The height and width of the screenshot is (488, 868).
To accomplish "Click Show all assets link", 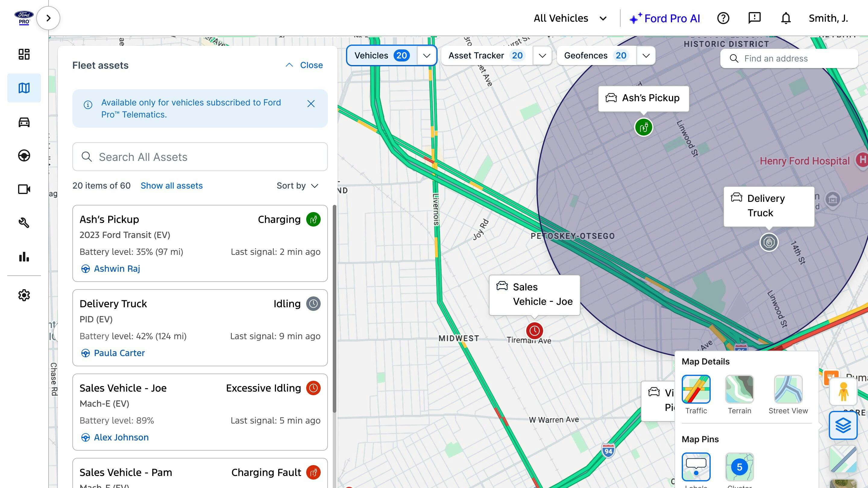I will [x=171, y=186].
